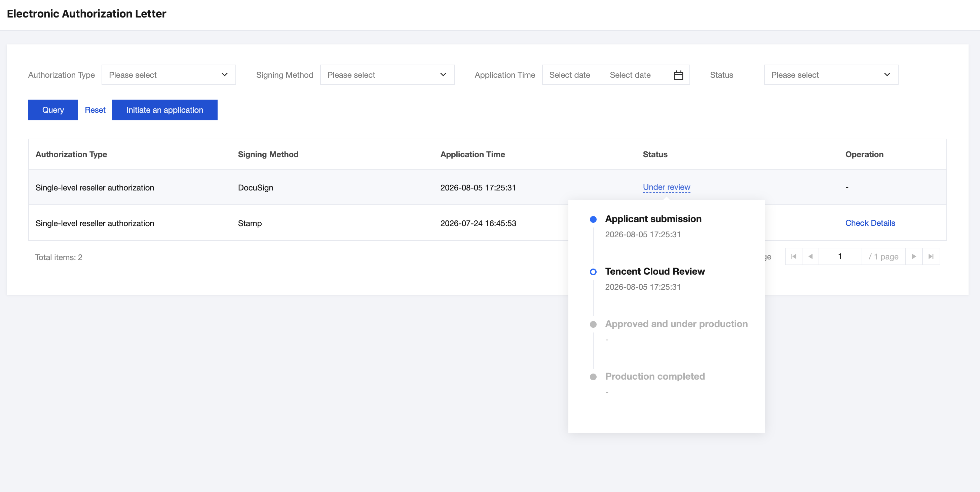This screenshot has width=980, height=492.
Task: Set the start date in Application Time
Action: pyautogui.click(x=569, y=75)
